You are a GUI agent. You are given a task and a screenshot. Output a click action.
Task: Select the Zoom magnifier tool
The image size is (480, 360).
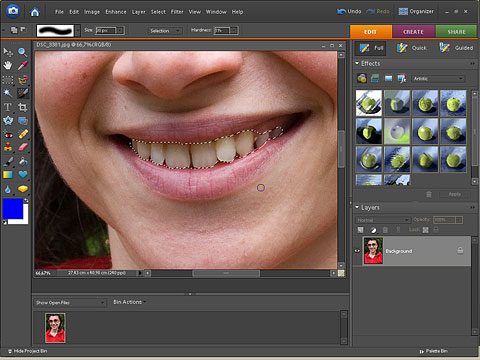(22, 52)
